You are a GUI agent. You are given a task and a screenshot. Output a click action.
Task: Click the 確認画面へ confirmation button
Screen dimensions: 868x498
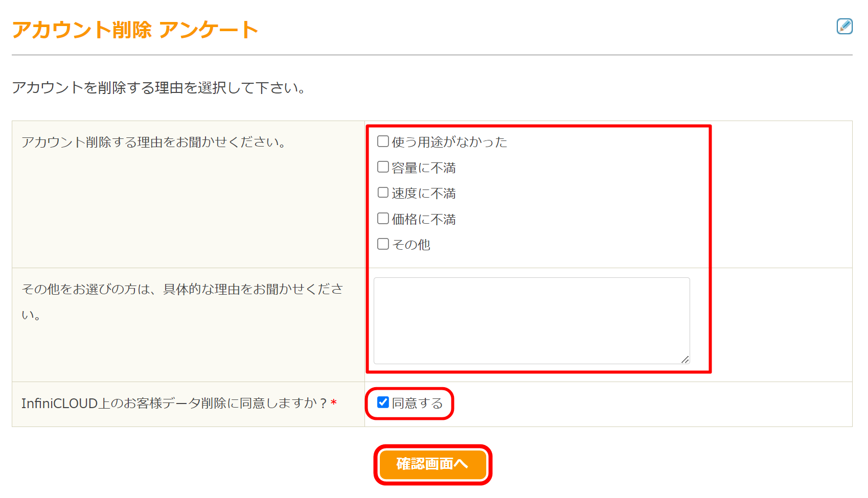pyautogui.click(x=433, y=465)
